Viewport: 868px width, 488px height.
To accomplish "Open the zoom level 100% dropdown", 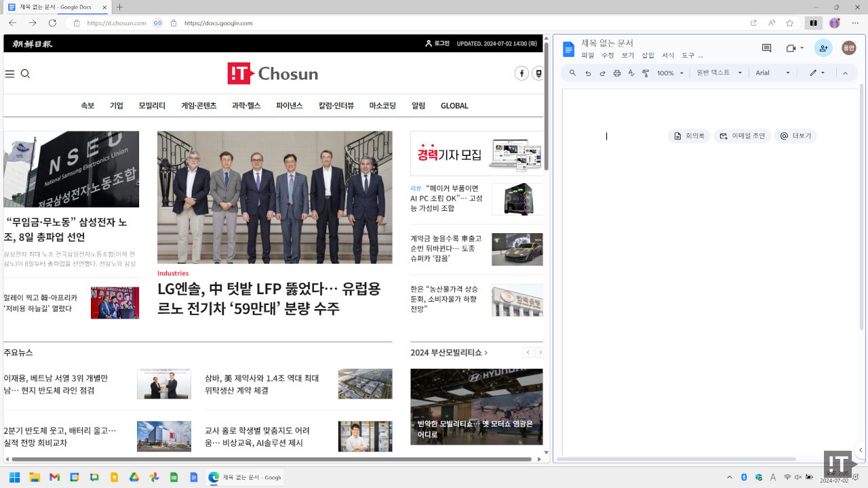I will [668, 73].
